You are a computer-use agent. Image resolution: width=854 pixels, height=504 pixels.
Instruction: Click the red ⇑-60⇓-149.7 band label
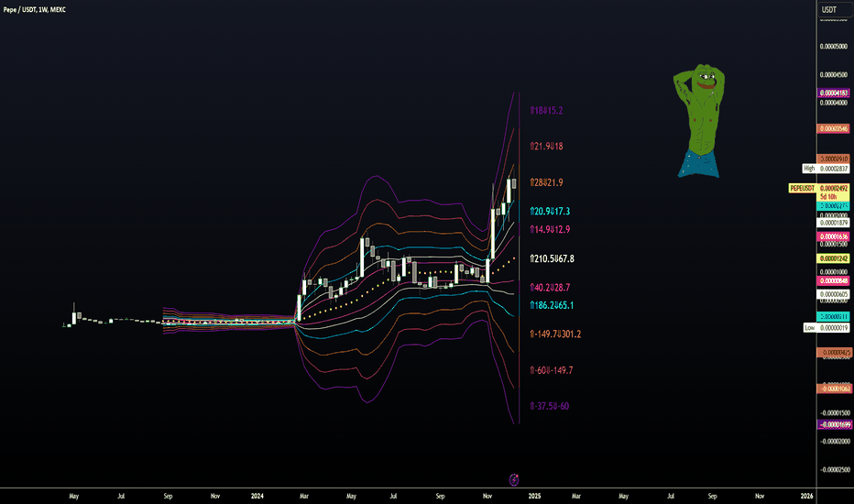(x=552, y=370)
